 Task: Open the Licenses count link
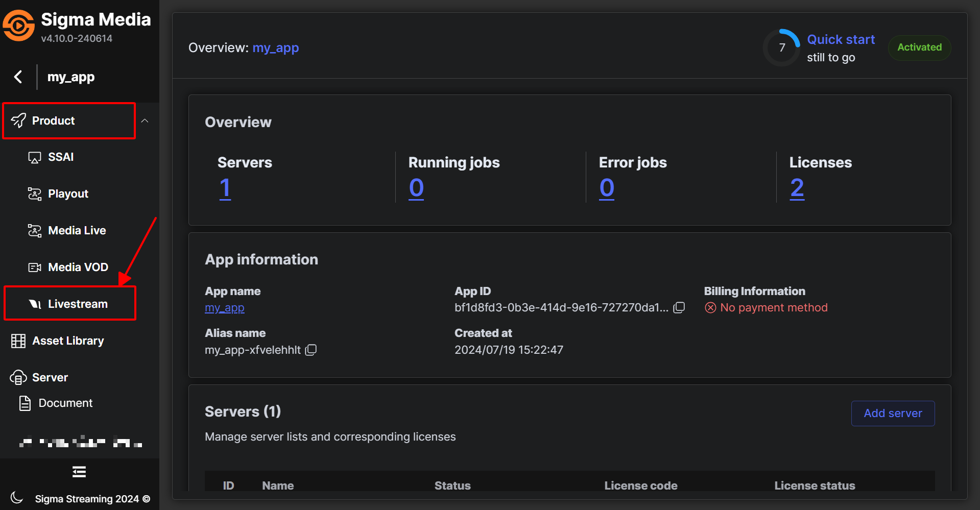797,188
